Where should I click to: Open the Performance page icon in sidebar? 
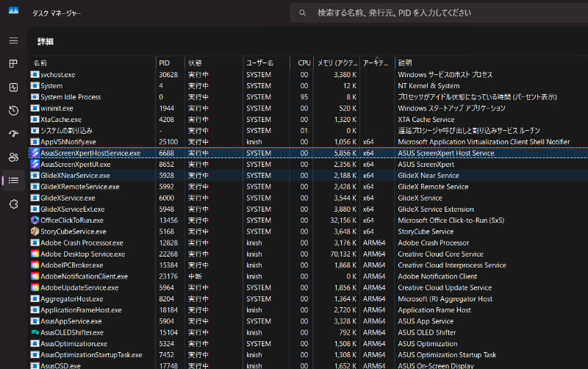[13, 87]
